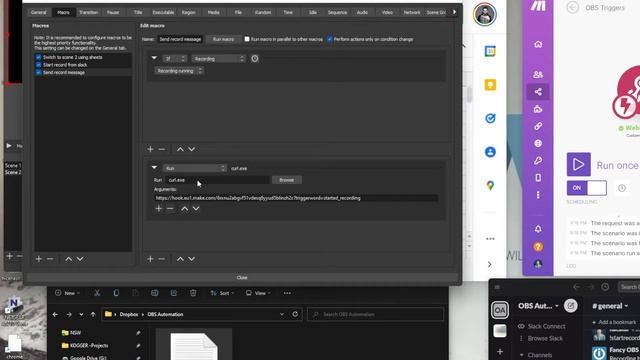This screenshot has height=360, width=640.
Task: Open the Run action type dropdown
Action: [195, 168]
